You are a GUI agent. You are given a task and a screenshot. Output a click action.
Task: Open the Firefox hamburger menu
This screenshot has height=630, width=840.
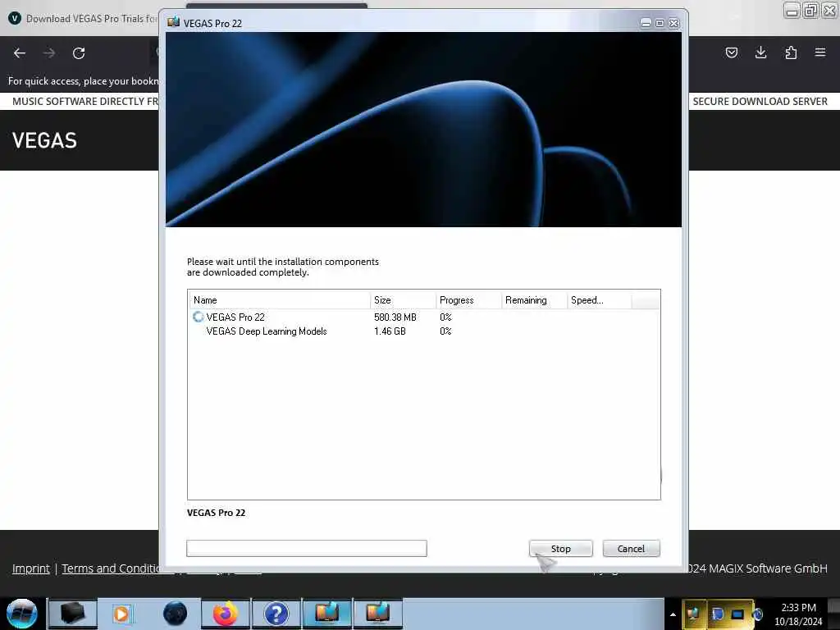pos(820,52)
